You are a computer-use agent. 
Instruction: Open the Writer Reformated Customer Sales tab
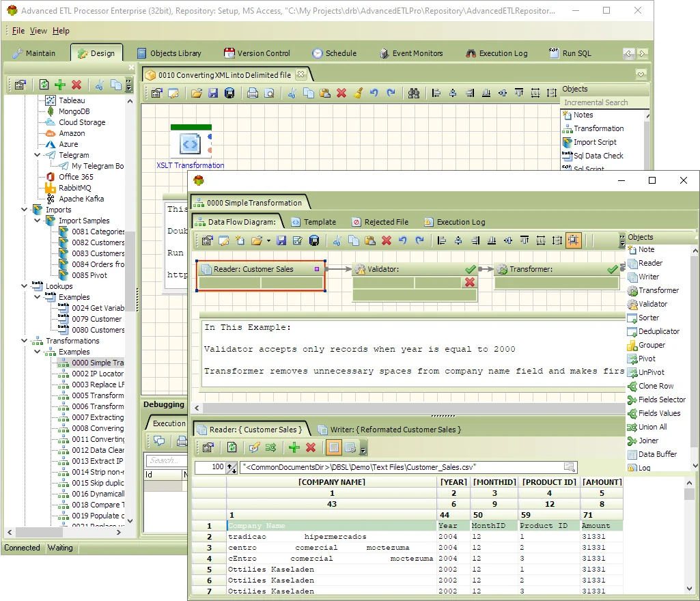tap(389, 430)
